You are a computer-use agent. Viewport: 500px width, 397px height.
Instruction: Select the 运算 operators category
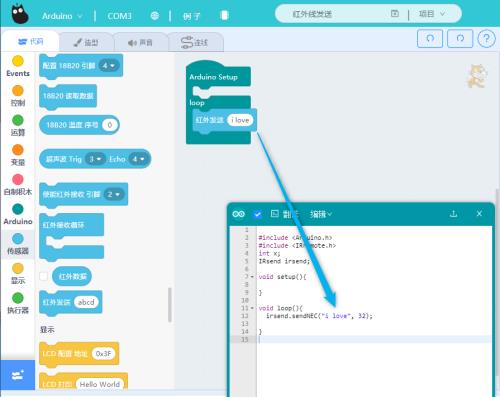click(x=18, y=126)
